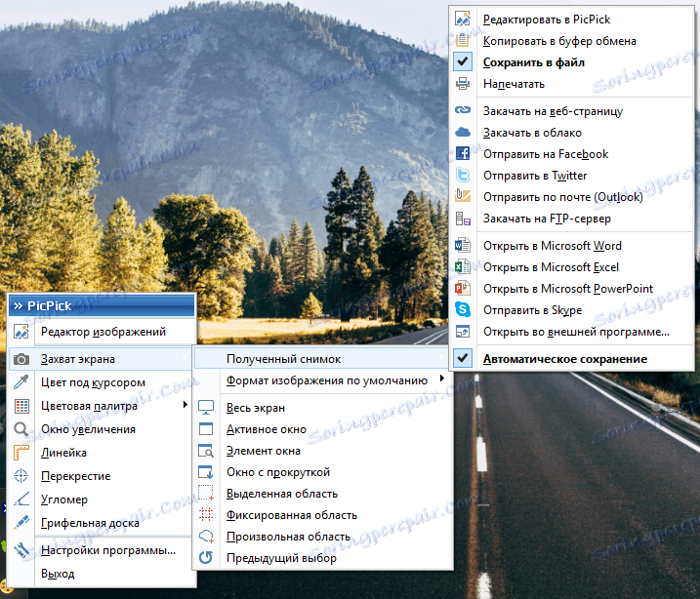Select Копировать в буфер обмена
Image resolution: width=700 pixels, height=599 pixels.
[572, 41]
